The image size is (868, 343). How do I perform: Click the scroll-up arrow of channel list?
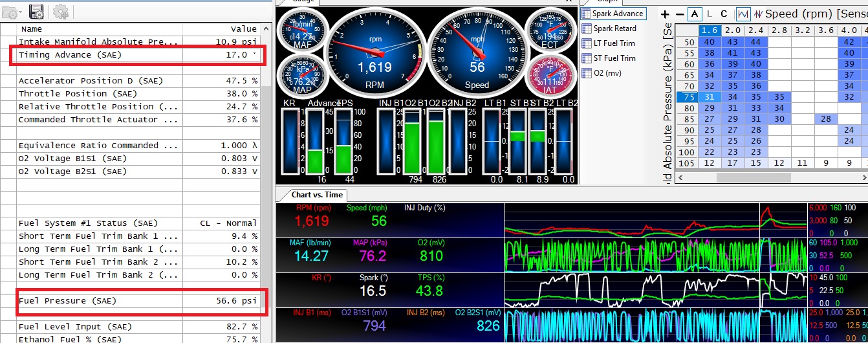point(265,28)
